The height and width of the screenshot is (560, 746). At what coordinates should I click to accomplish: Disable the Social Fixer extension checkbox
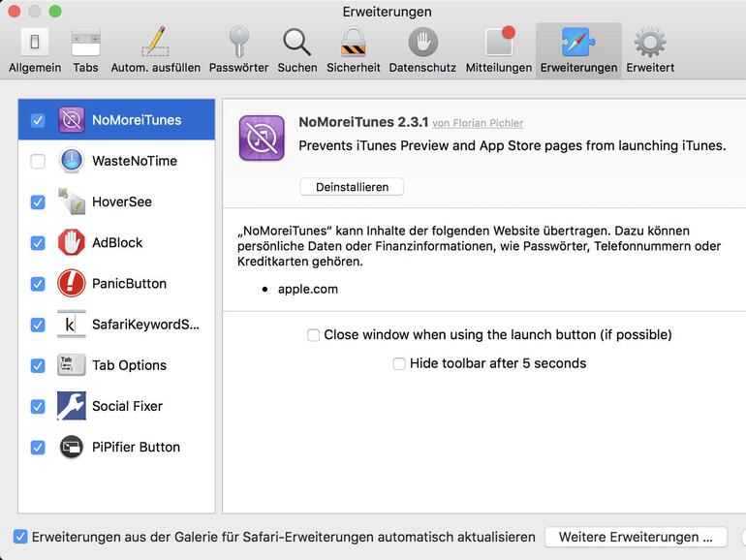38,406
